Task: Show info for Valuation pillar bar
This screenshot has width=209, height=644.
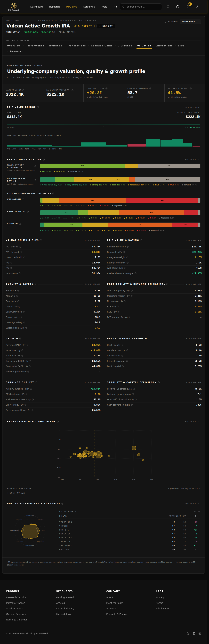Action: click(23, 199)
